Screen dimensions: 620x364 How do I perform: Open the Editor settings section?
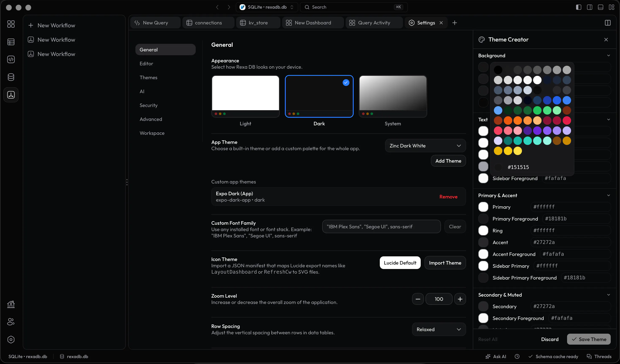pos(165,63)
